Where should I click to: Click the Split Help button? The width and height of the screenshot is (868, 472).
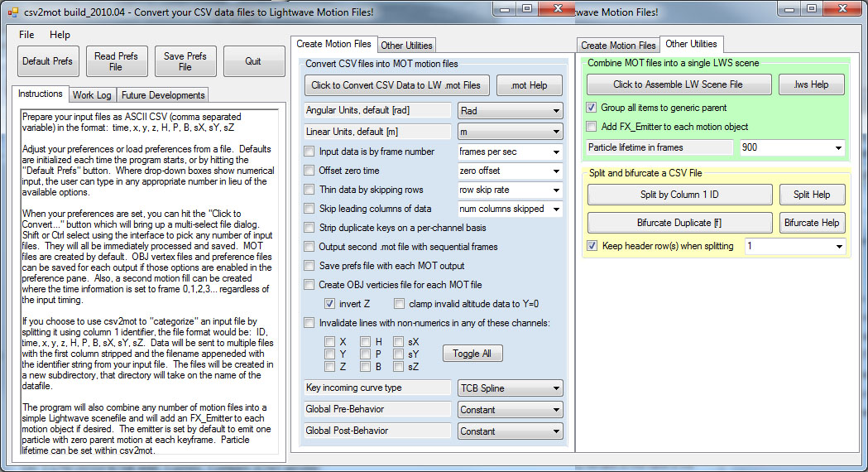(x=812, y=195)
